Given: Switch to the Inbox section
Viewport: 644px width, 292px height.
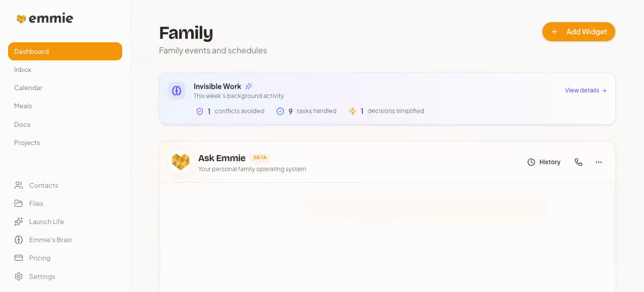Looking at the screenshot, I should point(23,69).
